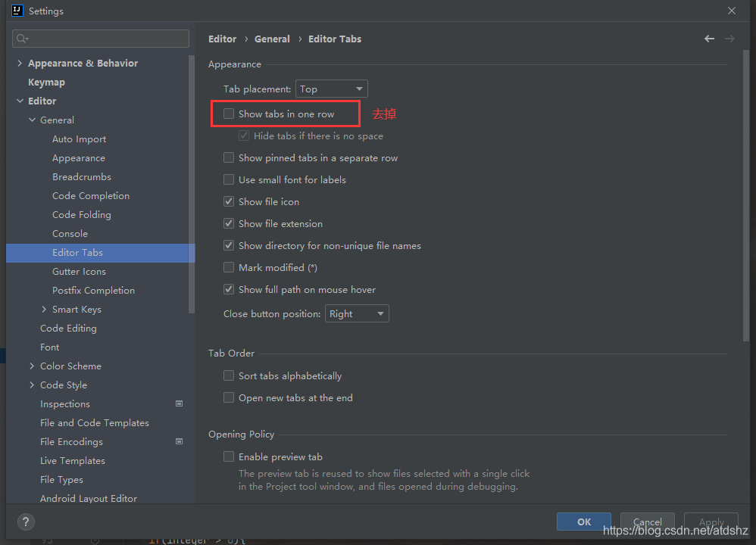Open Console settings page
Image resolution: width=756 pixels, height=545 pixels.
[70, 234]
